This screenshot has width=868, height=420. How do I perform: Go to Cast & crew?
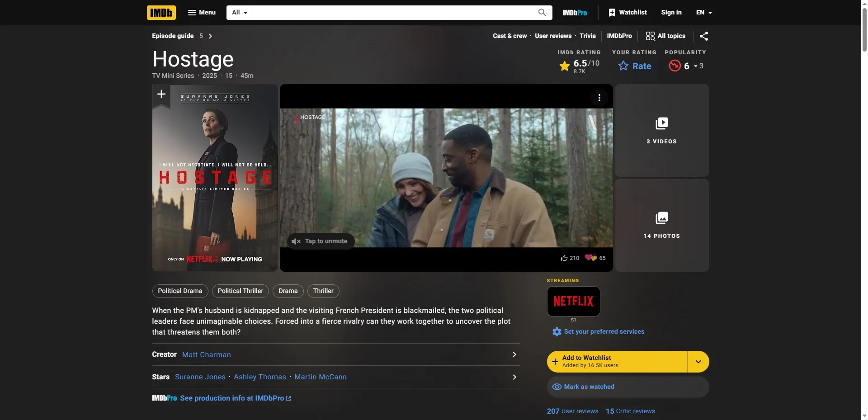[509, 36]
